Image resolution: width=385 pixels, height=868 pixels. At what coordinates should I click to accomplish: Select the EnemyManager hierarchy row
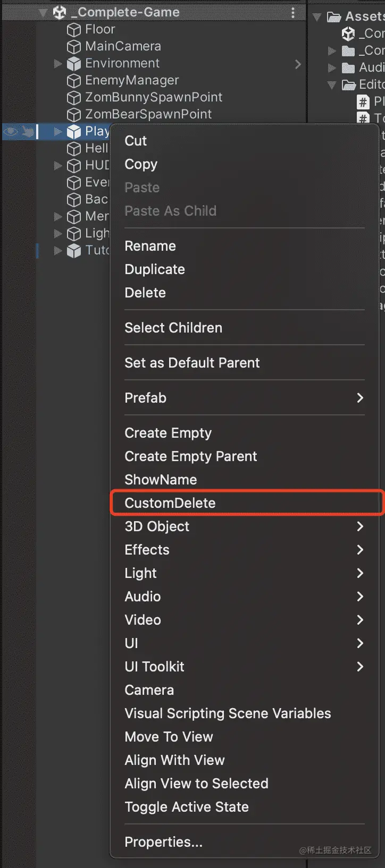[x=154, y=81]
